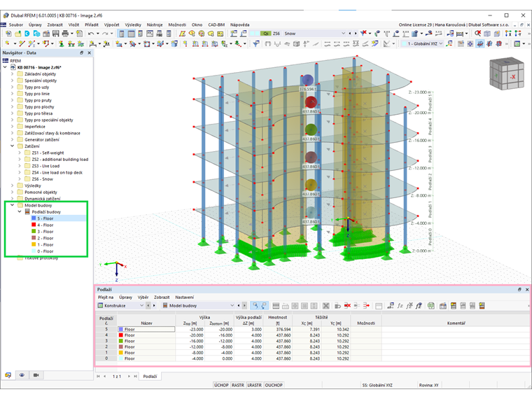Select 5 - Floor in the navigator tree
Viewport: 532px width, 399px height.
(x=45, y=218)
